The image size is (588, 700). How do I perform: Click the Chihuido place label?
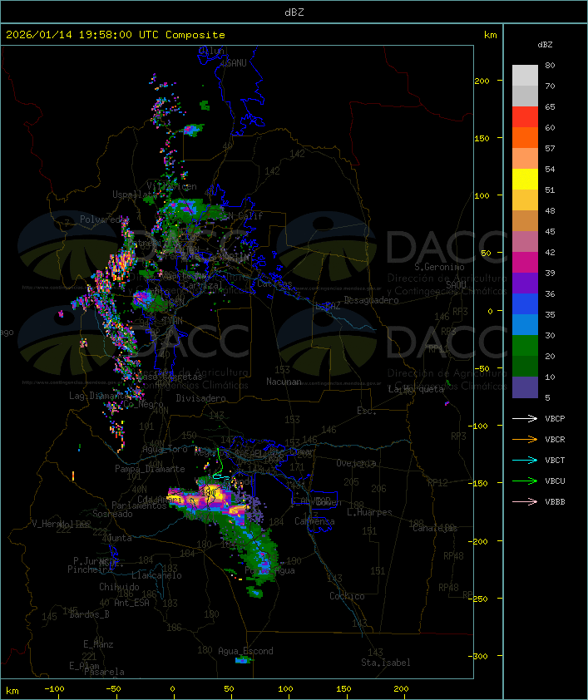(119, 587)
